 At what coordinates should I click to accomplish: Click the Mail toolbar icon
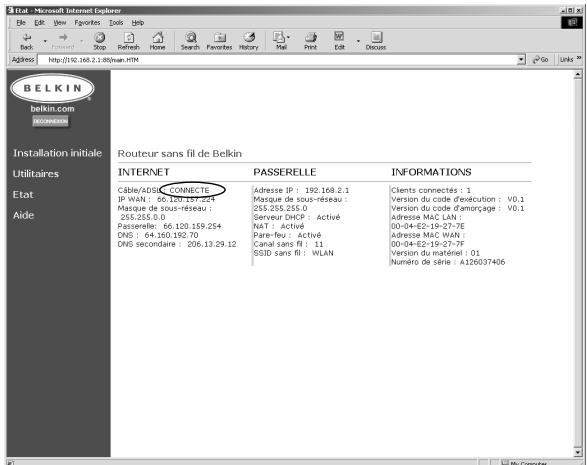(280, 37)
